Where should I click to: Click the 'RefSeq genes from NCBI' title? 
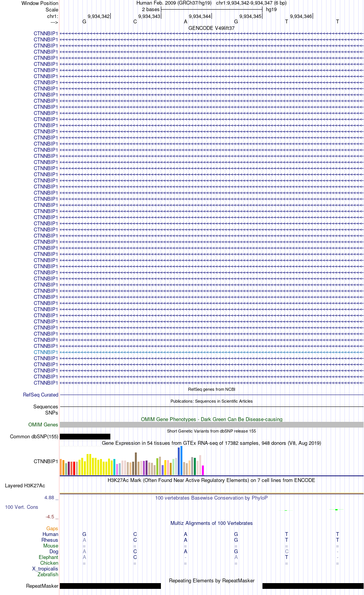[212, 389]
